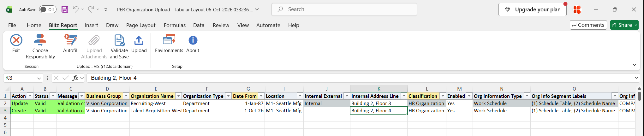This screenshot has height=136, width=644.
Task: Open the Org Information Type filter dropdown
Action: point(527,96)
